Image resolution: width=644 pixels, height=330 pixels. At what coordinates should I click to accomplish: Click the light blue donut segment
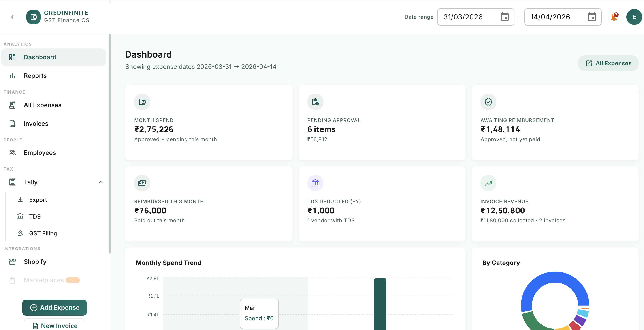click(x=583, y=313)
